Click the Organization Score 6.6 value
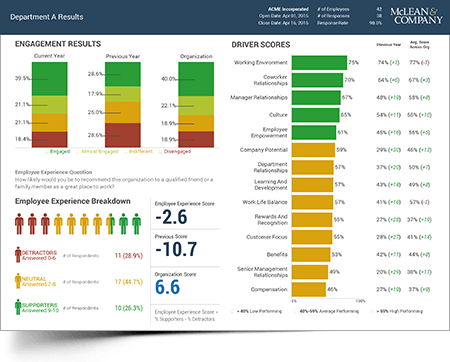Screen dimensions: 450x362 point(167,287)
